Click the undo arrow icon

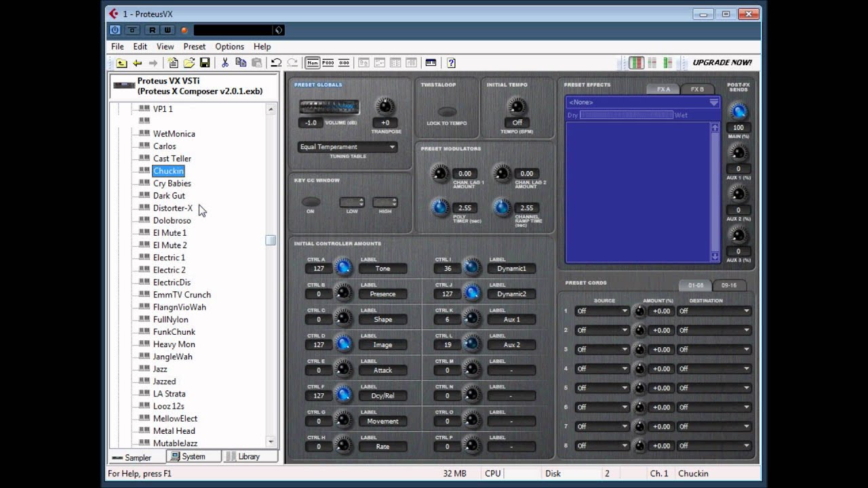coord(276,63)
